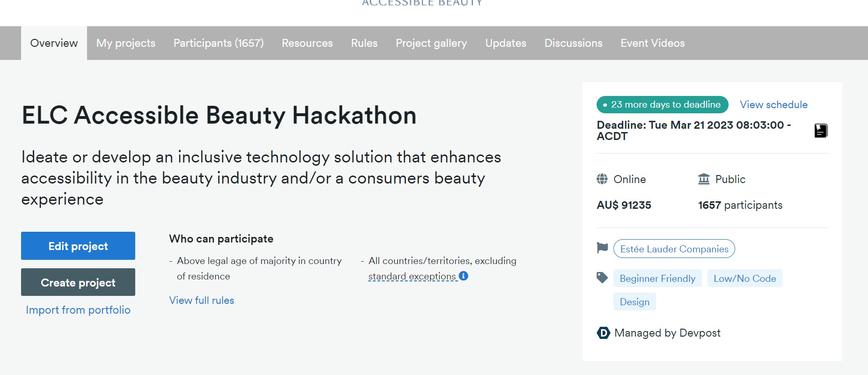The height and width of the screenshot is (375, 868).
Task: Switch to My projects tab
Action: (x=126, y=43)
